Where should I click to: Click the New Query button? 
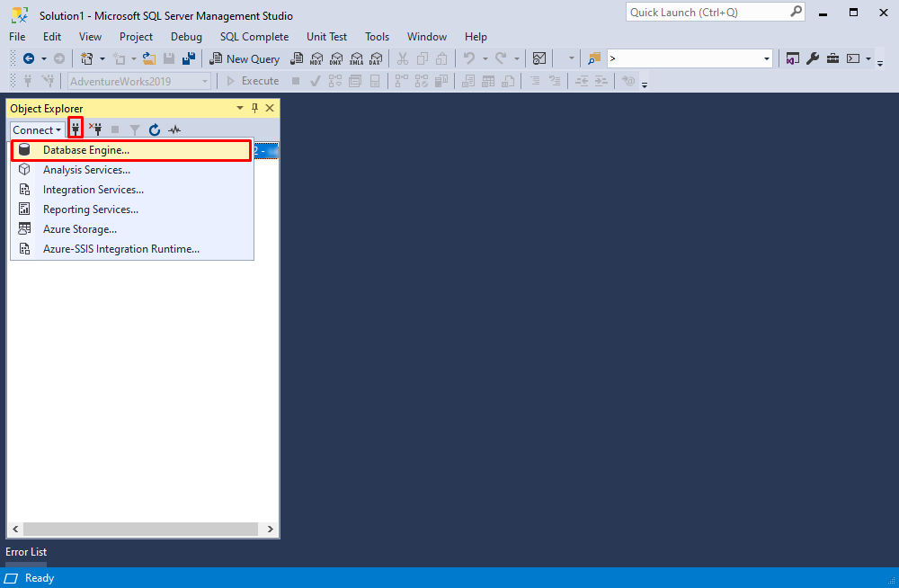coord(245,58)
